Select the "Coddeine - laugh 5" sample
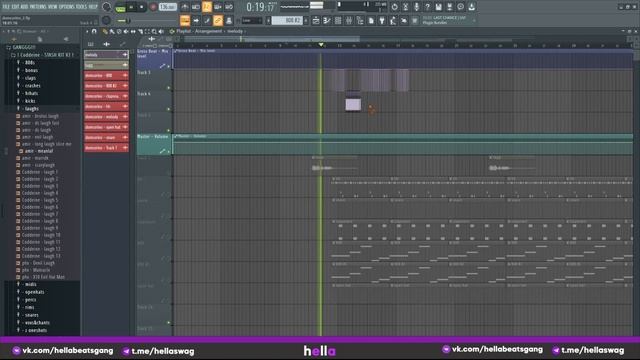Image resolution: width=640 pixels, height=360 pixels. [40, 200]
